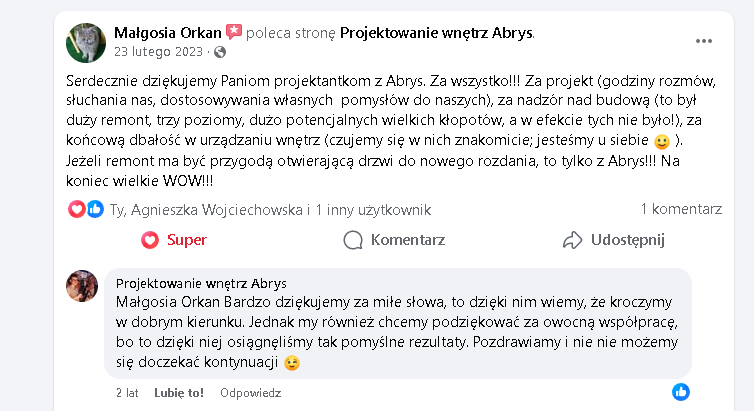Expand the 1 komentarz comments count

coord(681,210)
